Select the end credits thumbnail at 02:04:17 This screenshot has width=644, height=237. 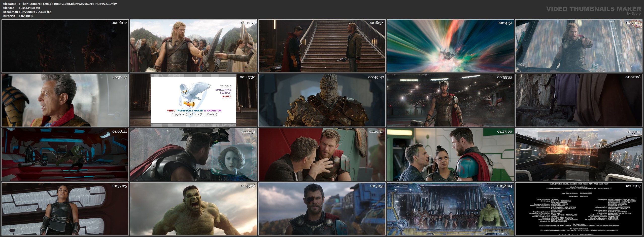(579, 209)
